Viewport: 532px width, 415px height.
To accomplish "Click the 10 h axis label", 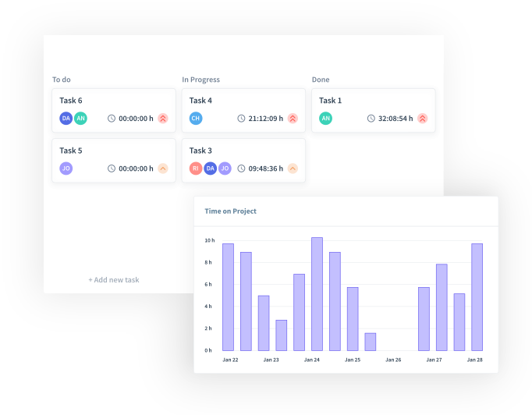I will [x=210, y=240].
